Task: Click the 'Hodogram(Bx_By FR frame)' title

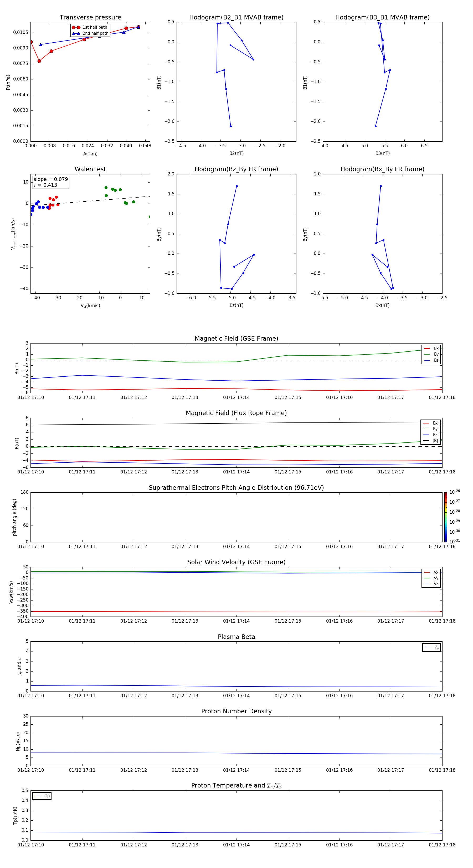Action: point(382,169)
